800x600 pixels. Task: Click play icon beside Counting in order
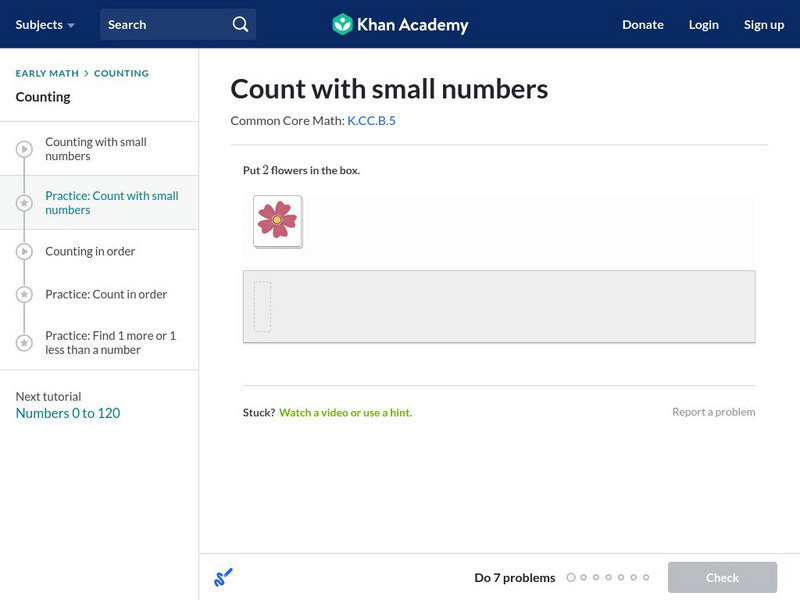[24, 252]
